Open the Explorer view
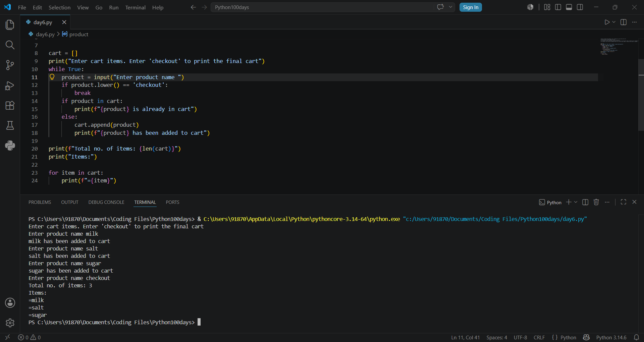The height and width of the screenshot is (342, 644). 10,25
